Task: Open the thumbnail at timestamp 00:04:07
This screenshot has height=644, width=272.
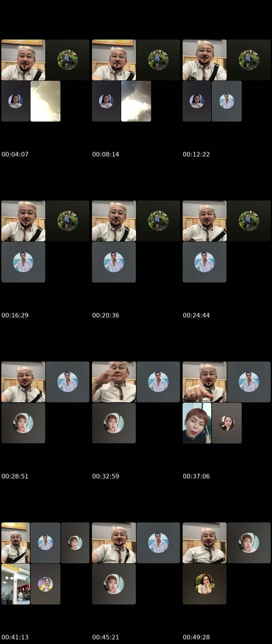Action: click(x=45, y=80)
